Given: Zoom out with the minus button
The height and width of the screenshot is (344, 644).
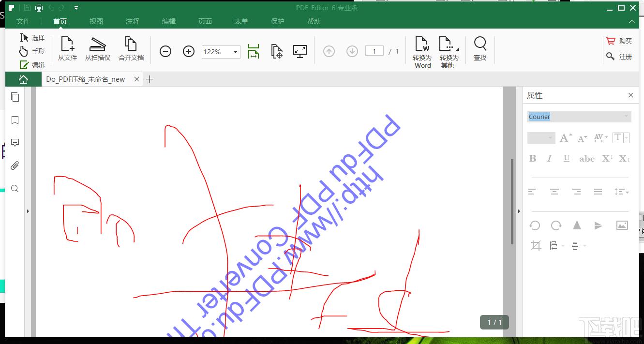Looking at the screenshot, I should click(165, 51).
